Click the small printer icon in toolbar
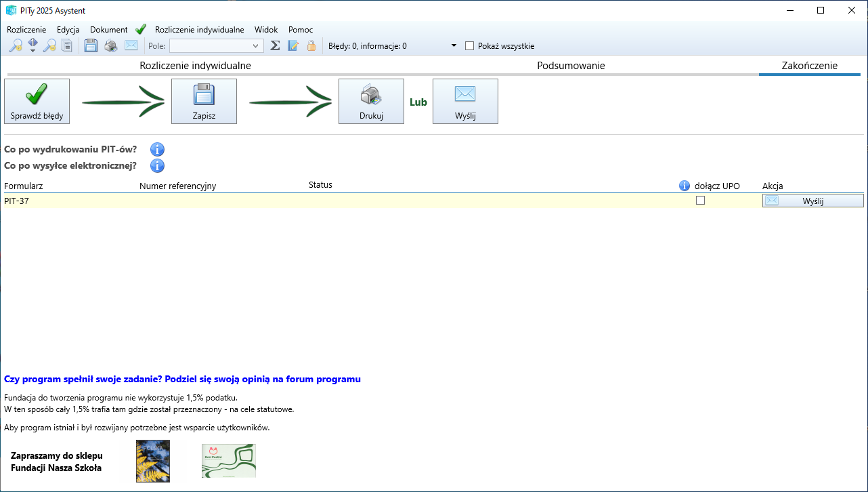 click(111, 46)
